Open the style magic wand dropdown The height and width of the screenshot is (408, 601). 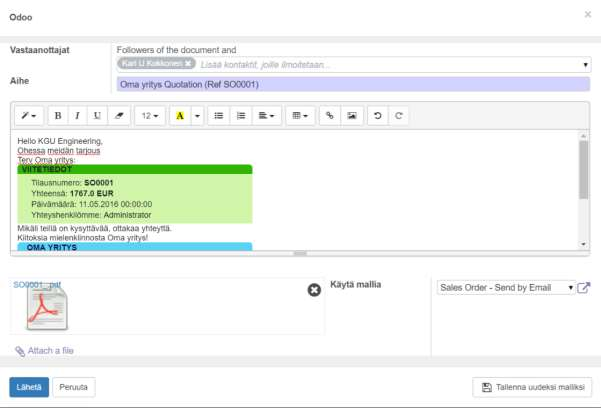pyautogui.click(x=29, y=116)
